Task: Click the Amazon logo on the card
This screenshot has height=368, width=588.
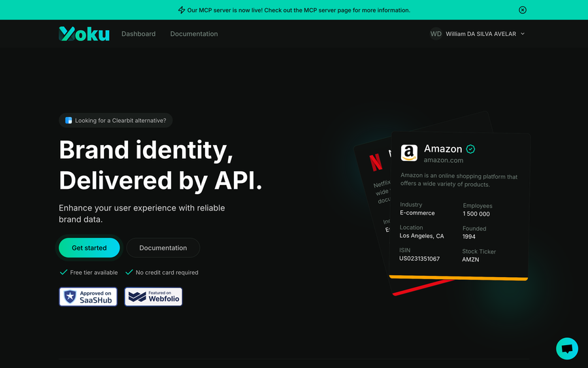Action: tap(409, 153)
